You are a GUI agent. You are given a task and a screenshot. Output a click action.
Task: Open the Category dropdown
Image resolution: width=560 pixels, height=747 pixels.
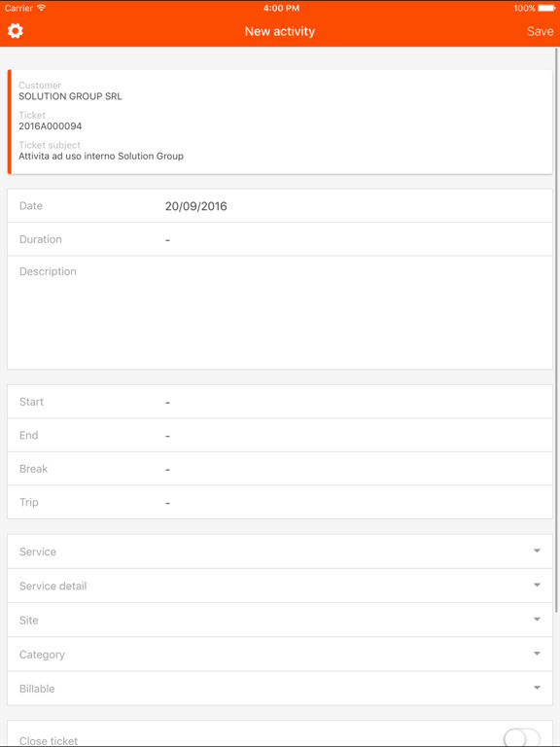click(x=280, y=654)
